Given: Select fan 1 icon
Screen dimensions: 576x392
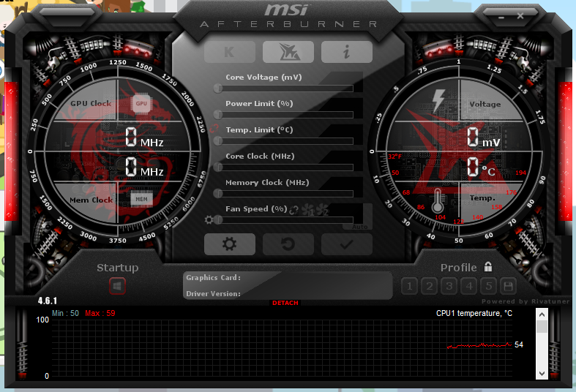Looking at the screenshot, I should tap(308, 210).
